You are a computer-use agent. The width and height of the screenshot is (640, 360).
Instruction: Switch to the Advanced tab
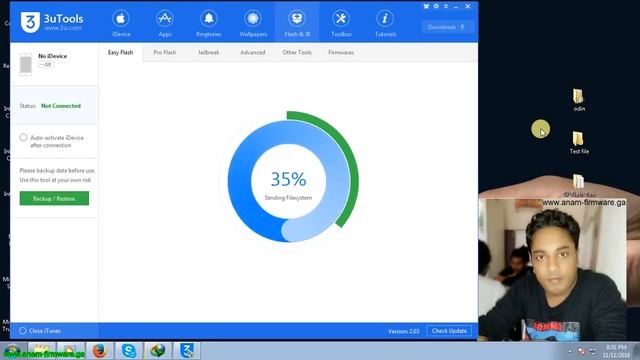[x=253, y=52]
